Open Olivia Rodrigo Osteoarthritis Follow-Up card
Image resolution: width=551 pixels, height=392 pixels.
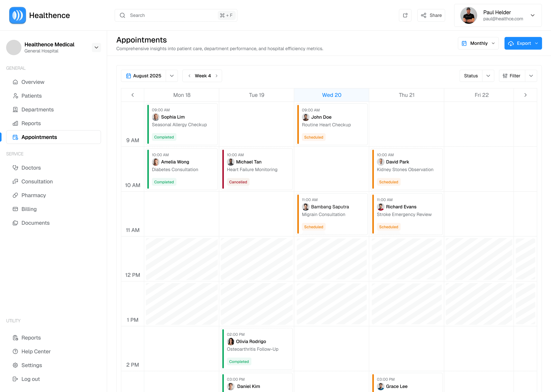pyautogui.click(x=256, y=349)
